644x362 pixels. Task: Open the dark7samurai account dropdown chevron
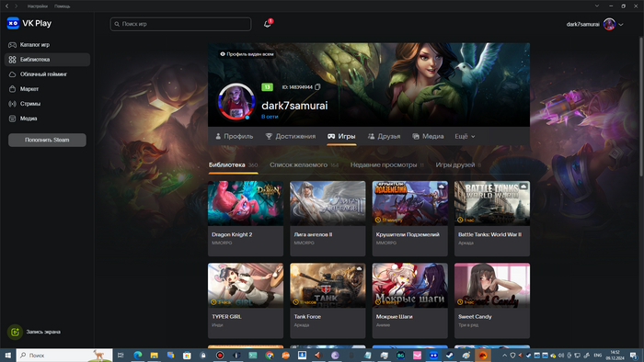tap(621, 24)
